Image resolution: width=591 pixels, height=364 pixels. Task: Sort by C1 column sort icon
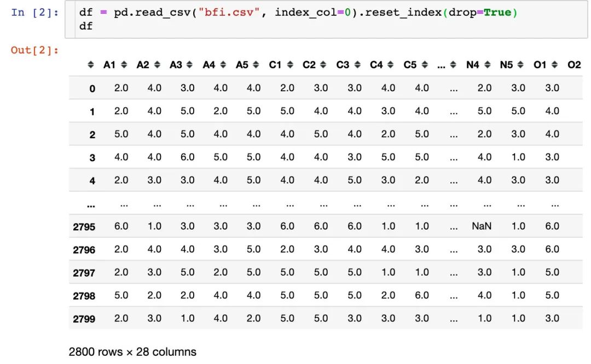290,64
